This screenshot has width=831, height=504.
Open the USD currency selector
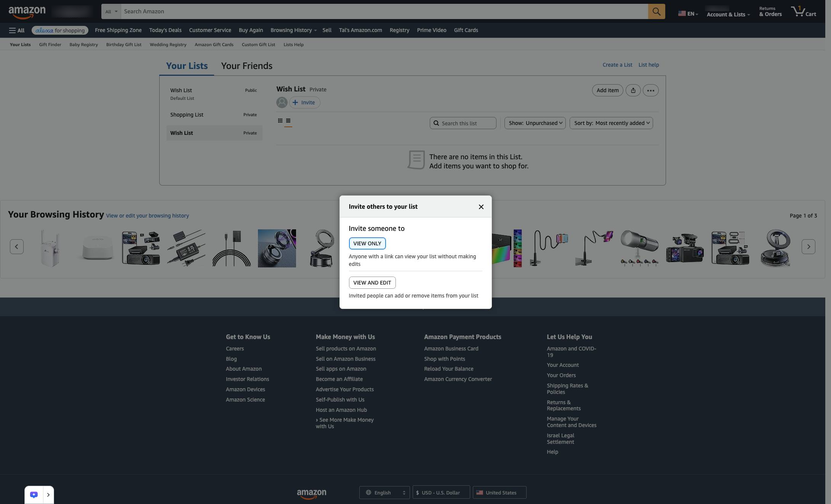pos(441,493)
